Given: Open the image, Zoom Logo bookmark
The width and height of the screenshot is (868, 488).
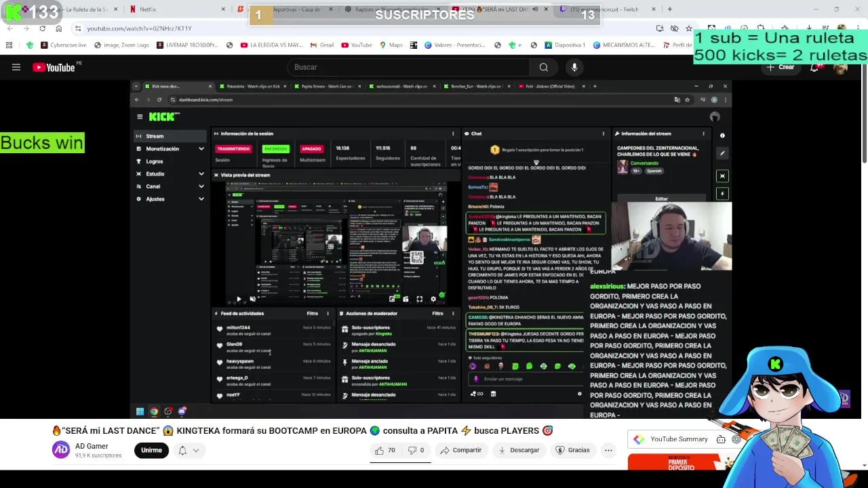Looking at the screenshot, I should point(121,45).
